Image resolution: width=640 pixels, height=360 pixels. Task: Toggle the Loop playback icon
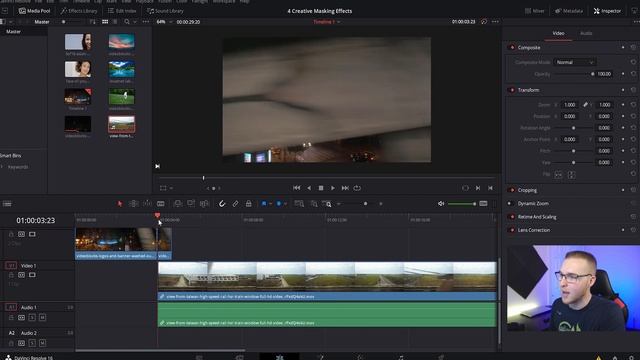(357, 188)
